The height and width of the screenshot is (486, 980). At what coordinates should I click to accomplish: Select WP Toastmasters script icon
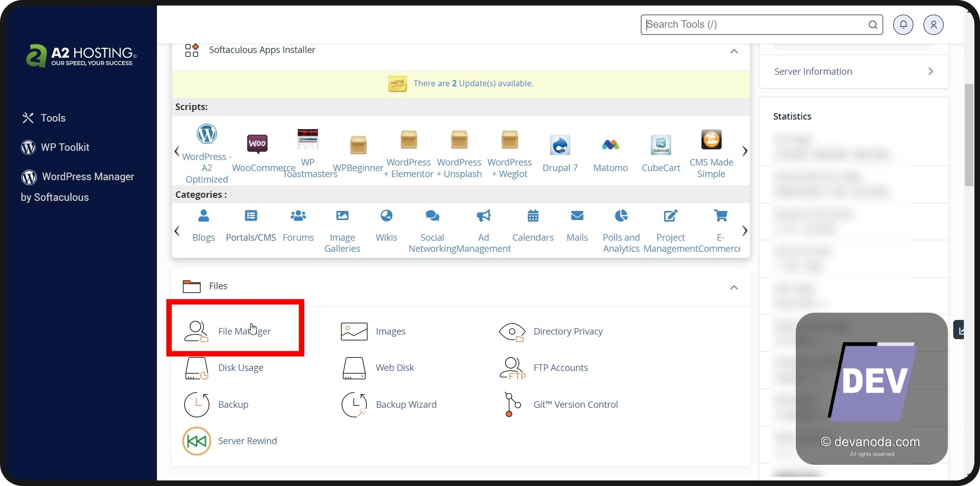[x=308, y=139]
